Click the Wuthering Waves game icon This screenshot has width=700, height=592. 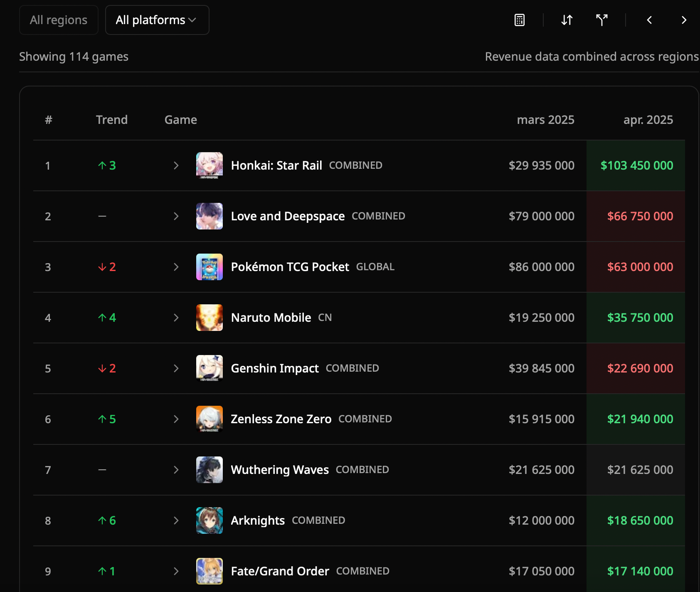tap(210, 470)
